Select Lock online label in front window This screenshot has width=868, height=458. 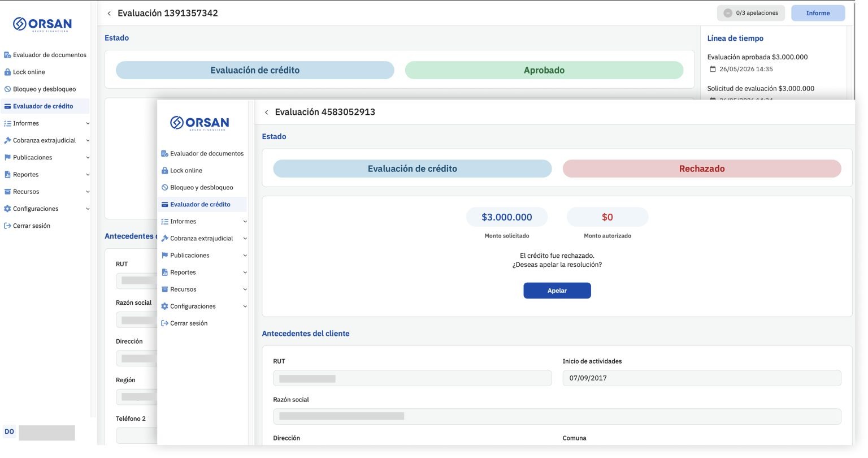tap(186, 170)
